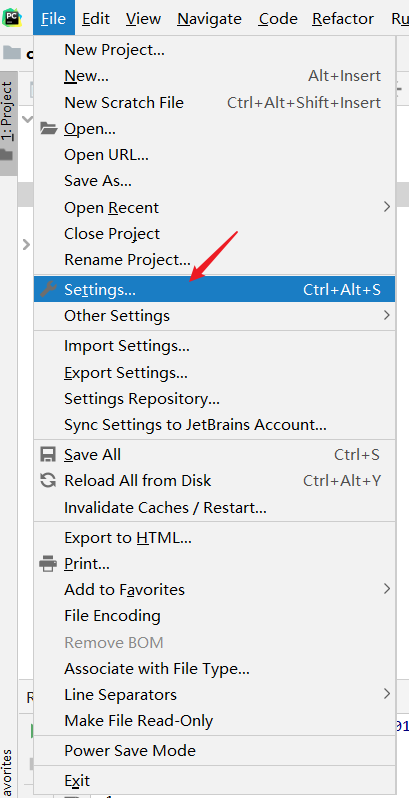The height and width of the screenshot is (798, 409).
Task: Choose Sync Settings to JetBrains Account…
Action: (214, 424)
